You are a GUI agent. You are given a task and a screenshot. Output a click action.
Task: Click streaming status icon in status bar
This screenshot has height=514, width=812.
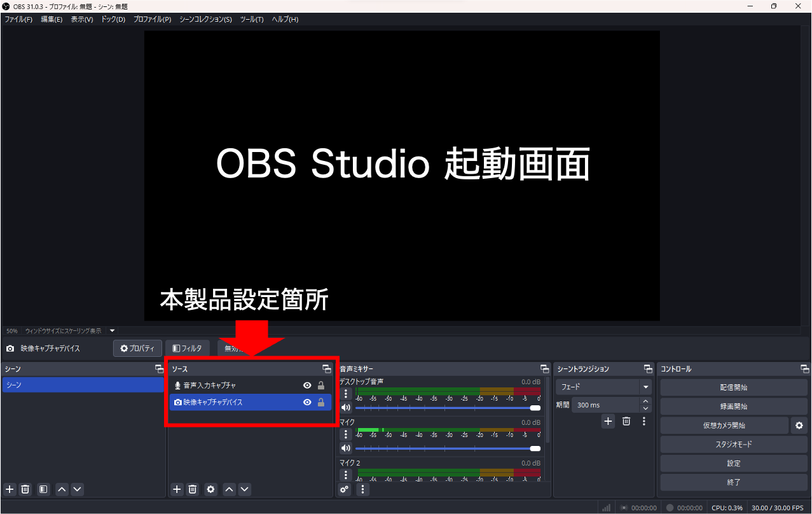pyautogui.click(x=624, y=508)
